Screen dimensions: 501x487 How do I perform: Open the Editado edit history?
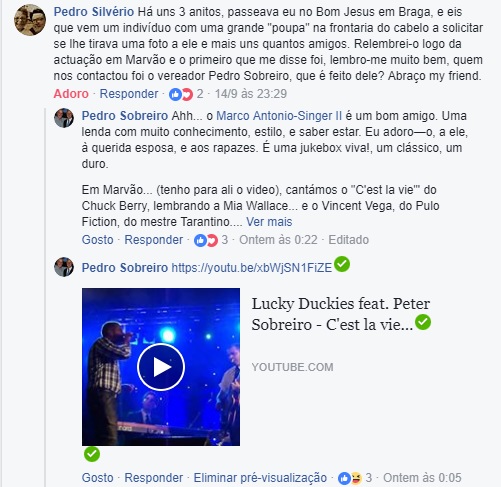coord(348,240)
